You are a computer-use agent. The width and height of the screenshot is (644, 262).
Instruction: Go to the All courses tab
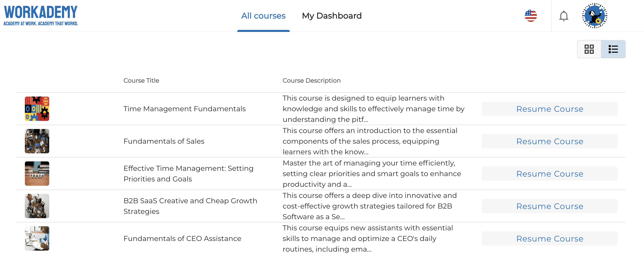(x=263, y=16)
